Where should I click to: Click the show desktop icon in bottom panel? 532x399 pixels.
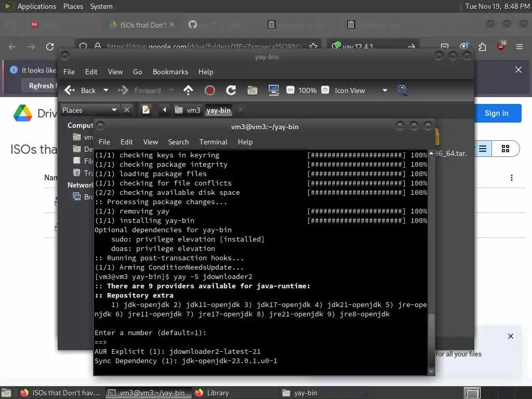tap(6, 393)
